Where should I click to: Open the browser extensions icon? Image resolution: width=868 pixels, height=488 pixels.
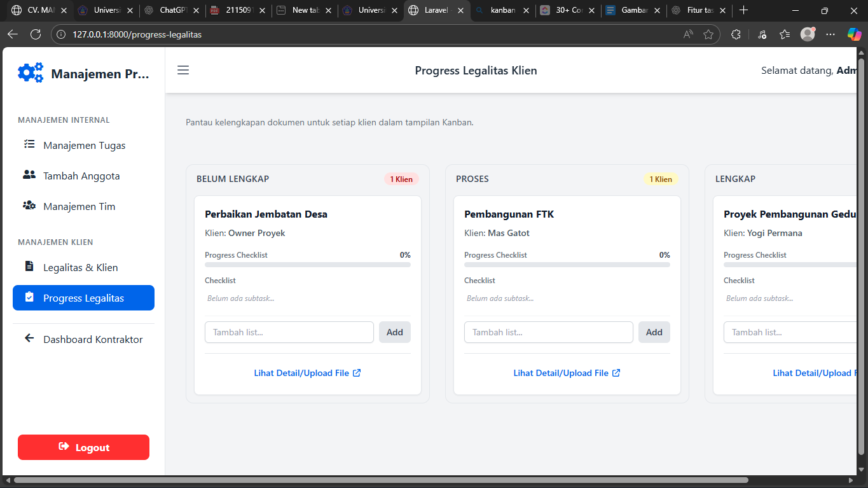click(x=736, y=34)
